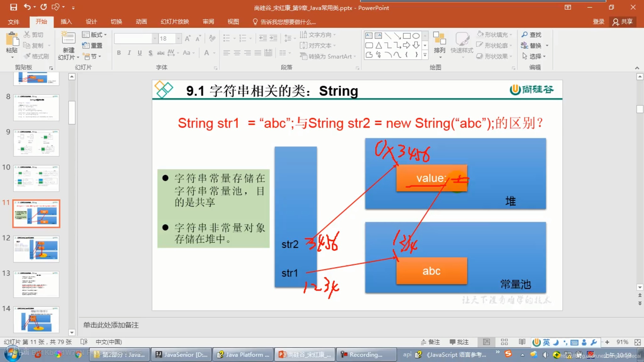Click the Reset (重置) button
Viewport: 644px width, 362px height.
92,46
